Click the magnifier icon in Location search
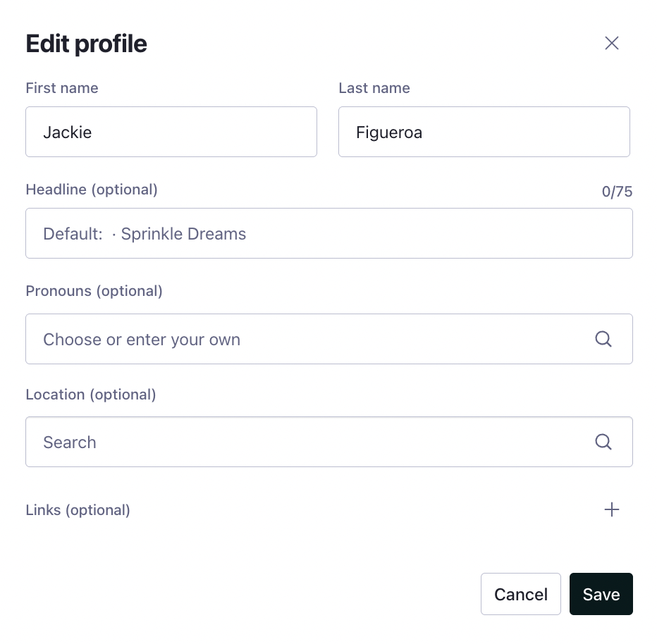The image size is (657, 644). point(603,442)
